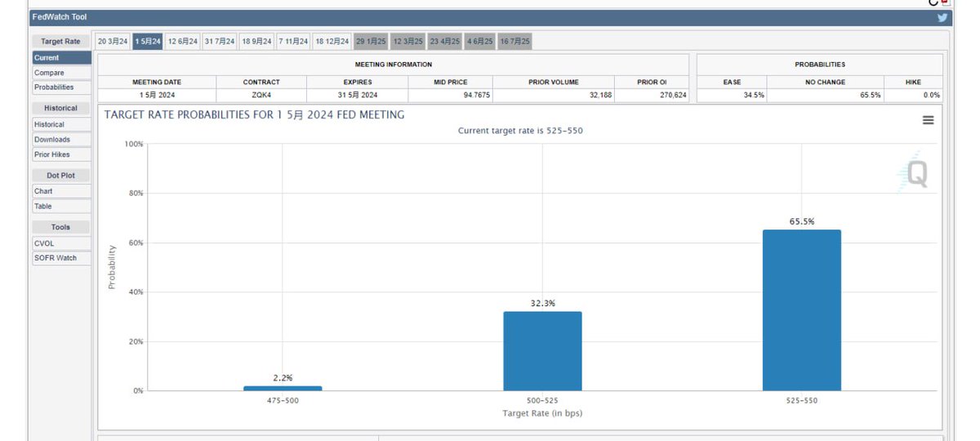Open the 23 4月25 meeting tab

pyautogui.click(x=444, y=41)
